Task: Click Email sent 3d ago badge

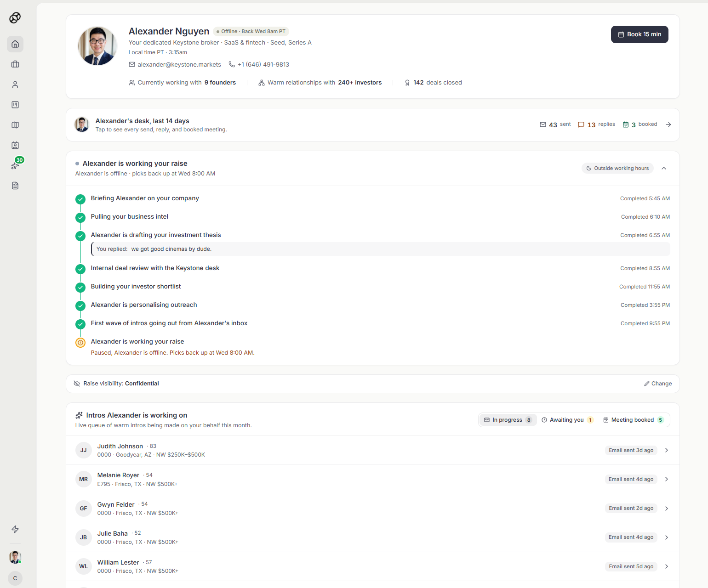Action: (631, 450)
